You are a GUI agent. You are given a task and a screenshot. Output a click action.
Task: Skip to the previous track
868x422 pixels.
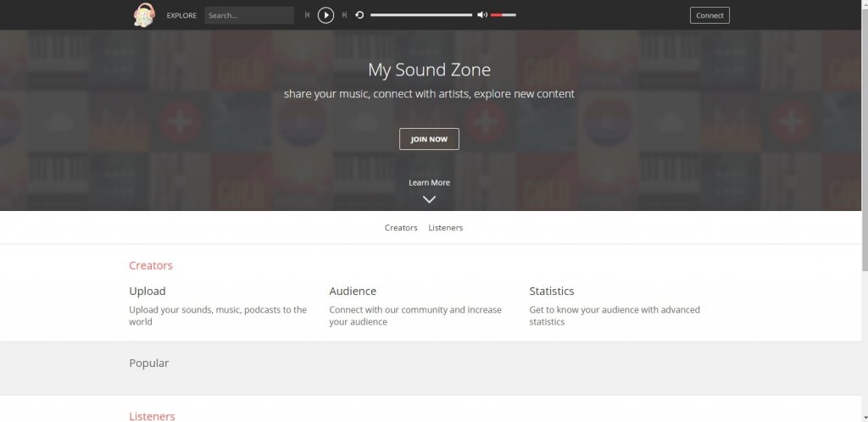pyautogui.click(x=308, y=15)
